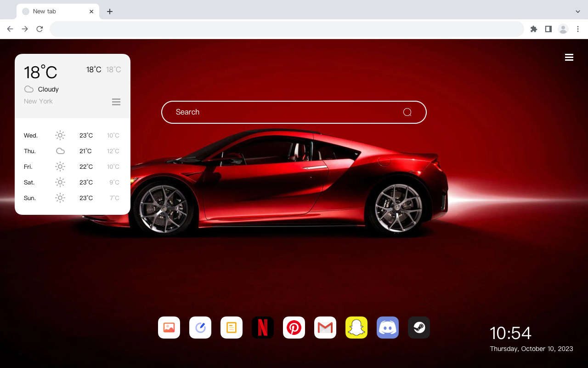This screenshot has height=368, width=588.
Task: Launch the Pinterest shortcut
Action: (x=294, y=328)
